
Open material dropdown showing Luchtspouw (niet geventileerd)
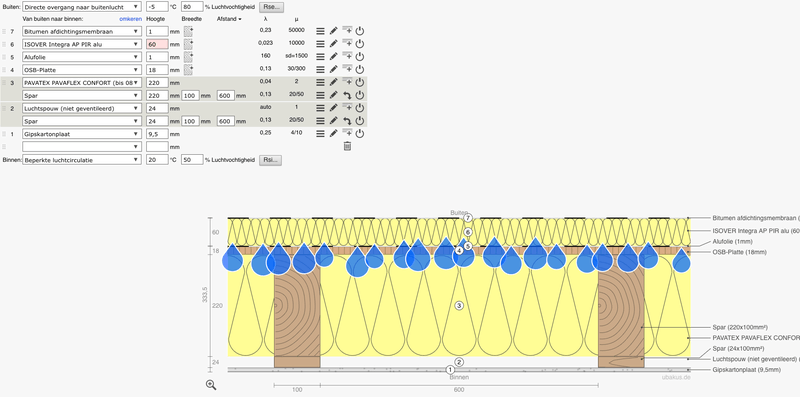[x=82, y=108]
